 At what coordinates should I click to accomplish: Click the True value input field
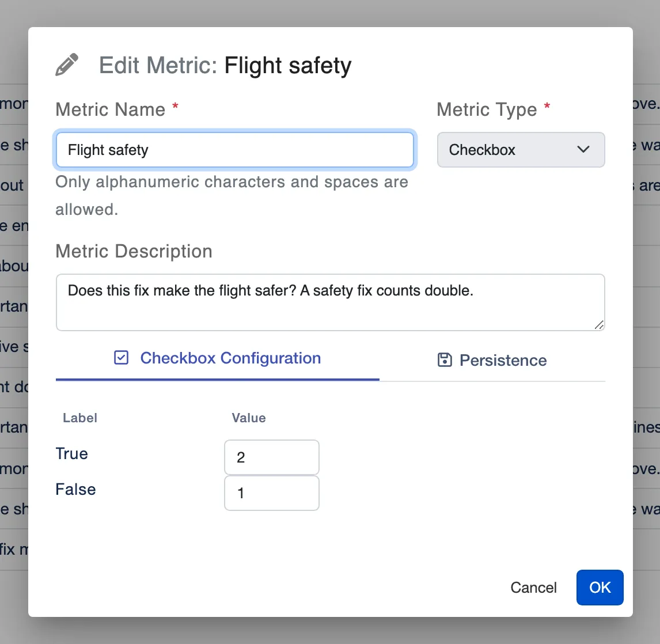(272, 457)
